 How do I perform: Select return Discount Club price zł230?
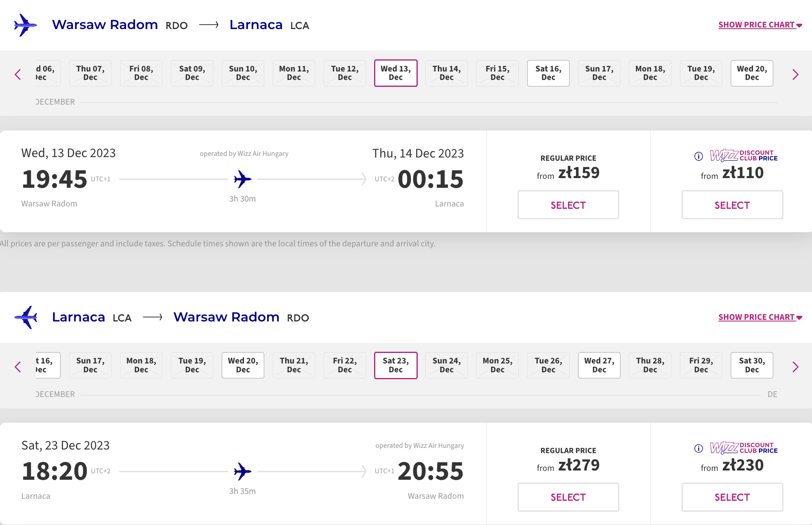point(732,497)
